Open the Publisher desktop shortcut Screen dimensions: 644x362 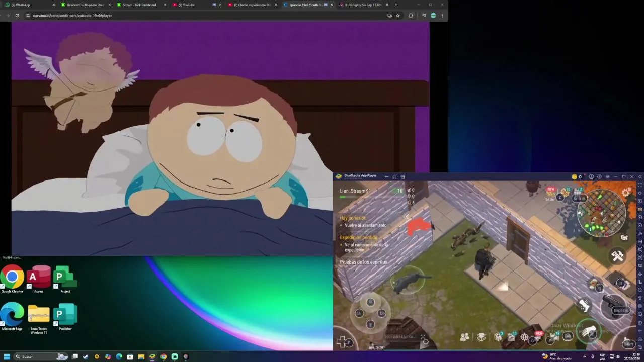[x=65, y=317]
